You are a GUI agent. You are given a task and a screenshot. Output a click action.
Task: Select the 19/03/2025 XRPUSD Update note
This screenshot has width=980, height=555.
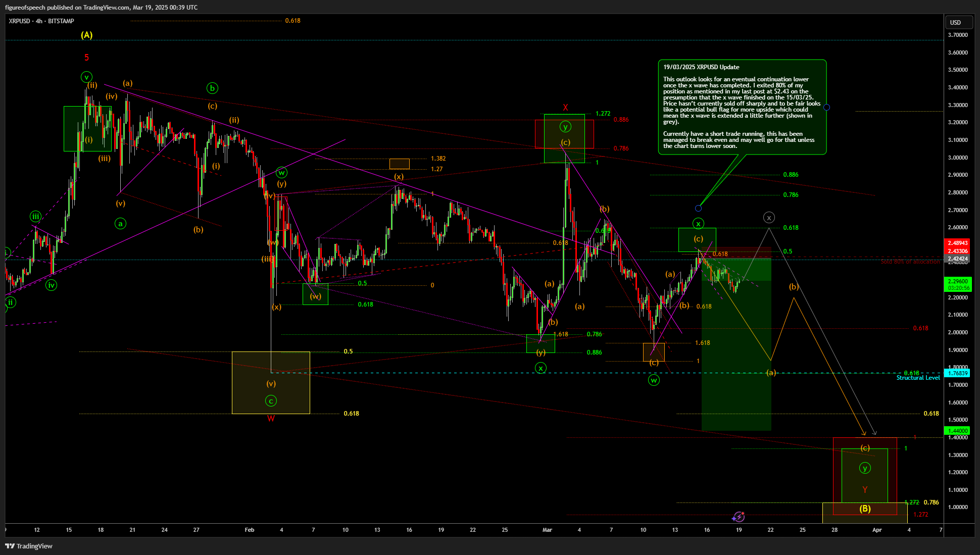(742, 107)
